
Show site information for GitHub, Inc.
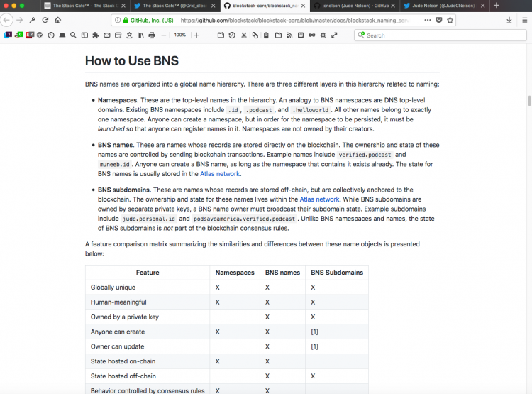tap(118, 21)
